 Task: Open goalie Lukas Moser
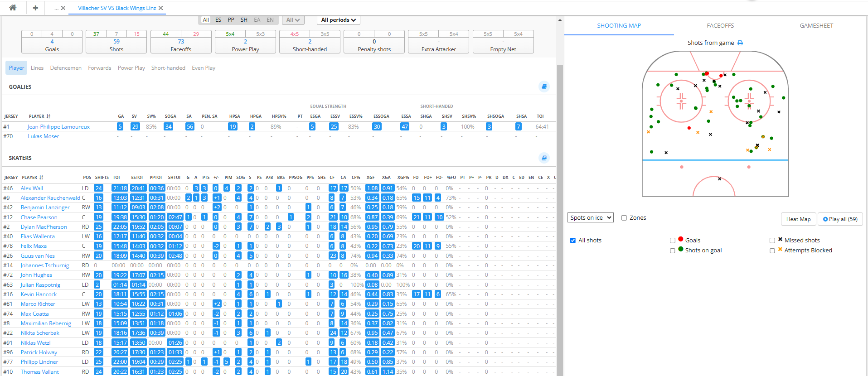coord(43,136)
